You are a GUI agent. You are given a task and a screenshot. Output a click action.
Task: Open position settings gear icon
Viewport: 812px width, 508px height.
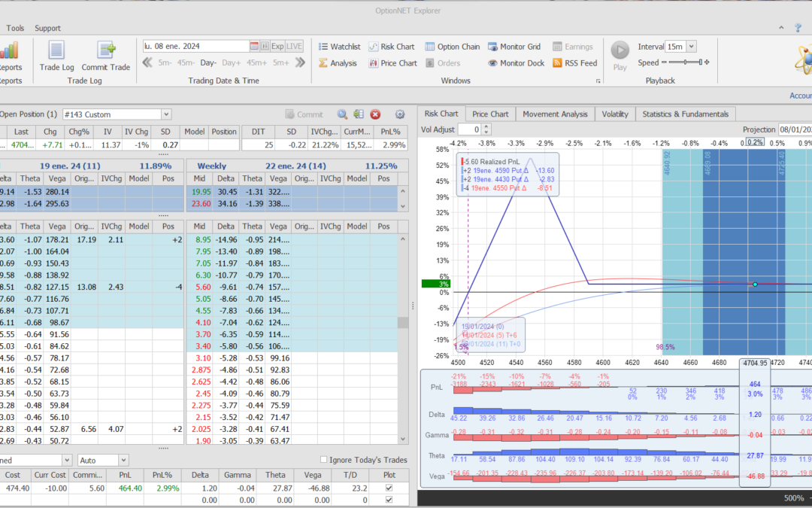tap(400, 114)
